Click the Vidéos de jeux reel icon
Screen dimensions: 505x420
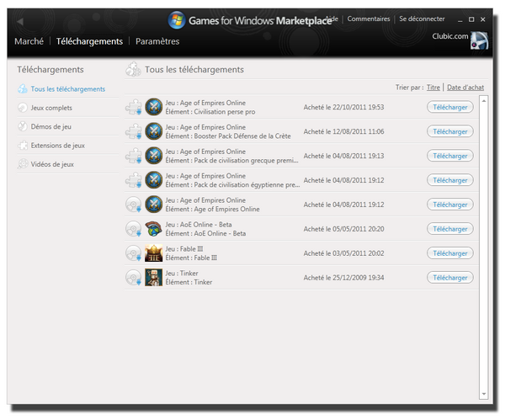[x=23, y=164]
